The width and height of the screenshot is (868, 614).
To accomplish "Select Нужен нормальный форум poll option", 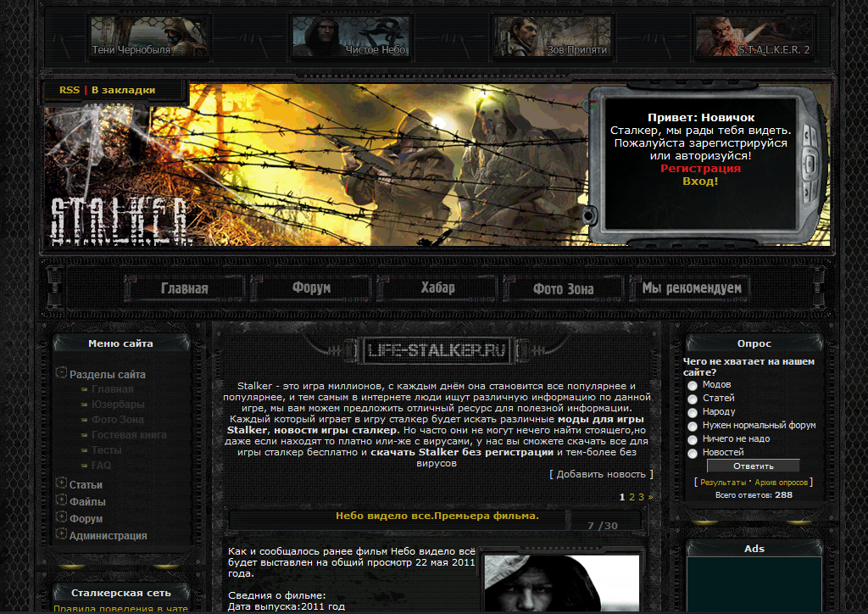I will click(692, 427).
